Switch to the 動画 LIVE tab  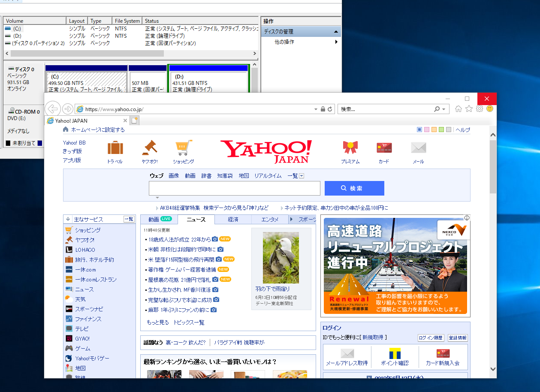click(x=160, y=219)
